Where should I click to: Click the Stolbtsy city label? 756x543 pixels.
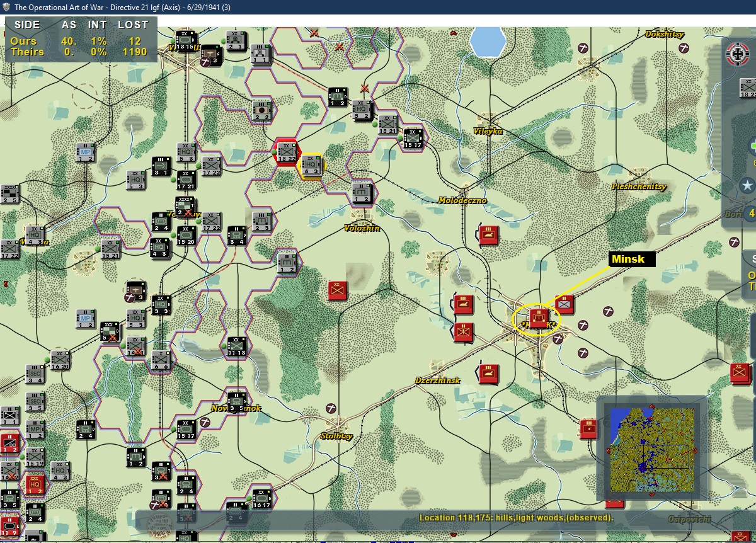[x=337, y=436]
